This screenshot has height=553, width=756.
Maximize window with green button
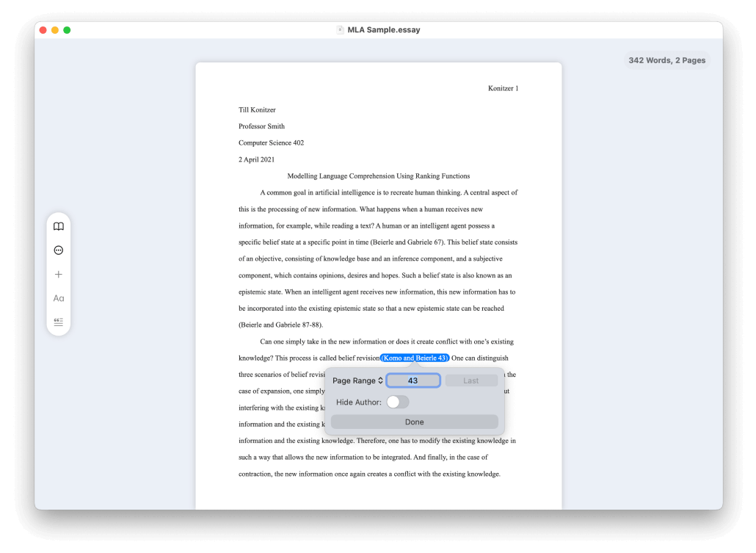tap(67, 30)
